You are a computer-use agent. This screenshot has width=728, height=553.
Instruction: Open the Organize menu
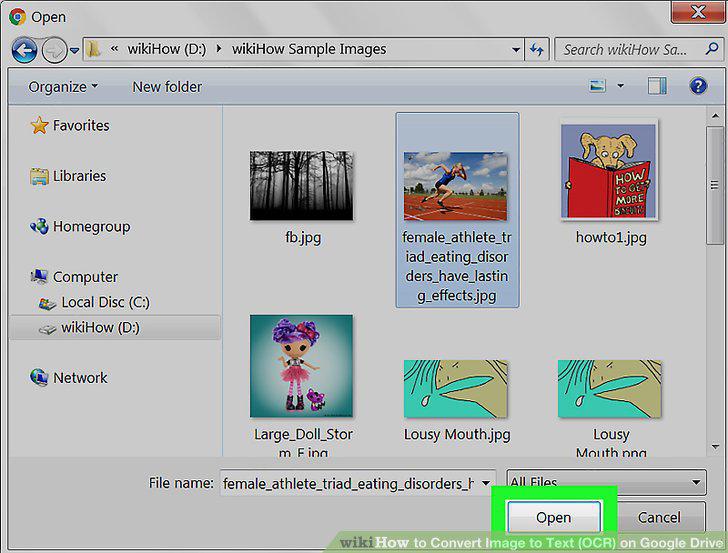[63, 87]
